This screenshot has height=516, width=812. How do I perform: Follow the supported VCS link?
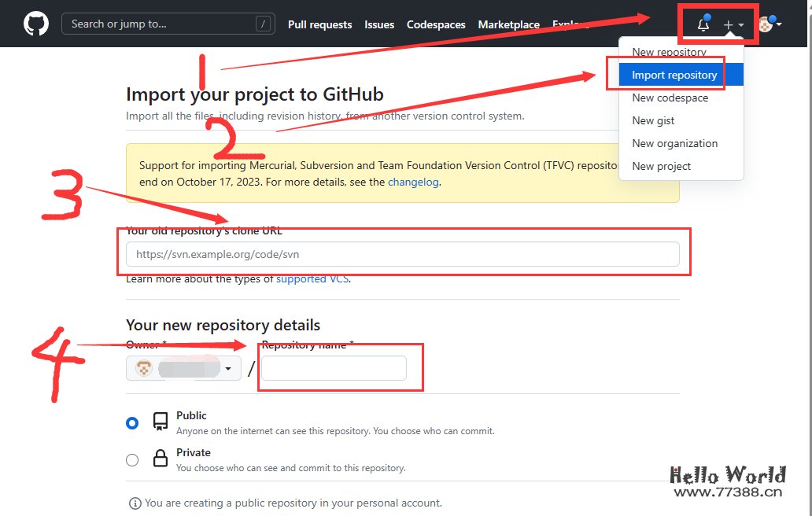click(x=312, y=278)
